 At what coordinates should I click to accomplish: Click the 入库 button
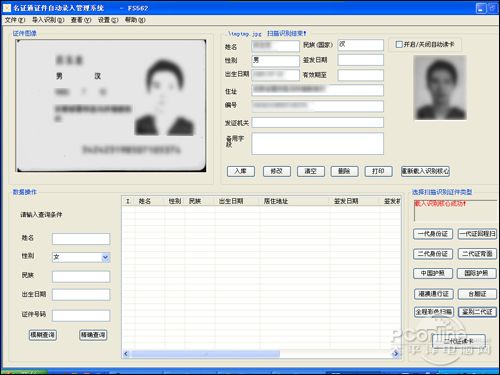[x=241, y=171]
